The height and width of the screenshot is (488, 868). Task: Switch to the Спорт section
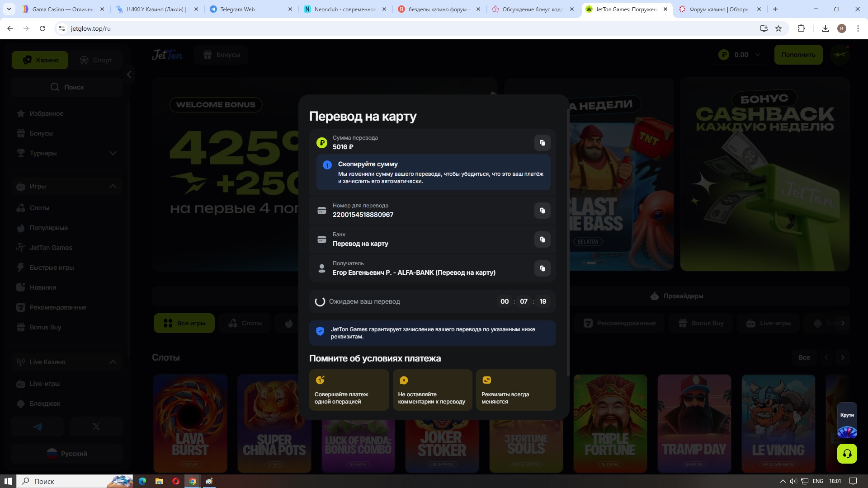pos(96,60)
